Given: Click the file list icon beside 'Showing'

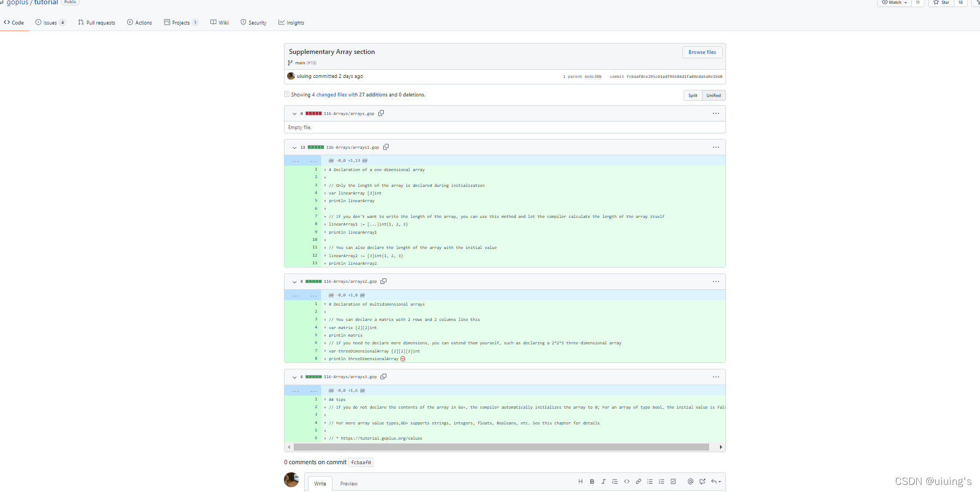Looking at the screenshot, I should tap(287, 94).
